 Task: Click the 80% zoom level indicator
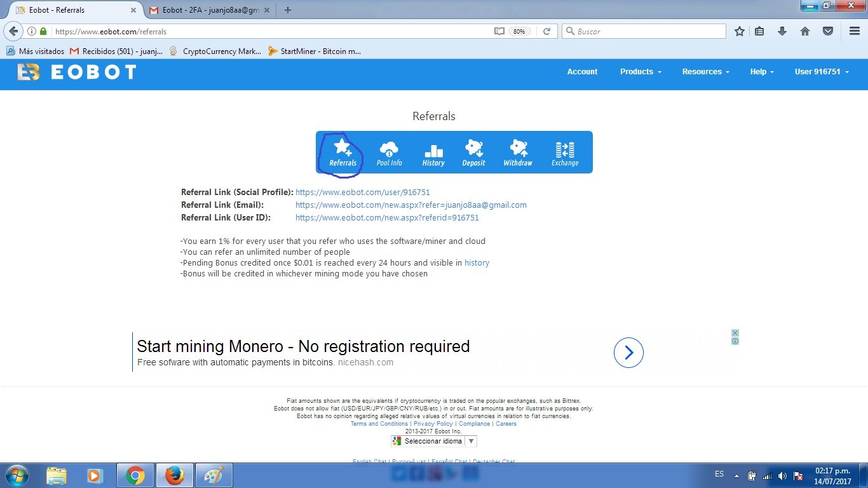click(519, 31)
